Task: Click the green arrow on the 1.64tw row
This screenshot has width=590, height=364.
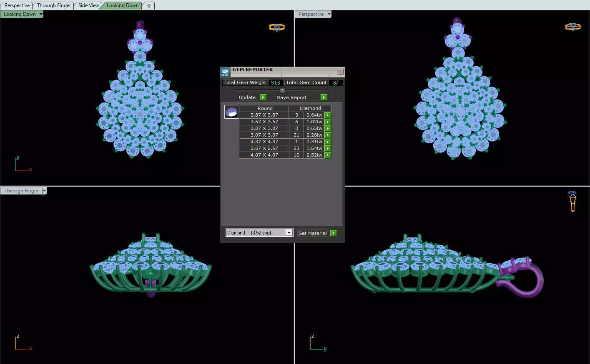Action: (x=328, y=149)
